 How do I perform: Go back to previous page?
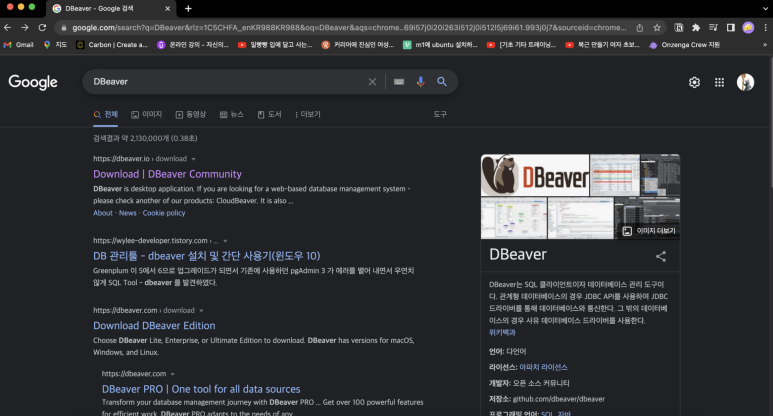tap(7, 28)
